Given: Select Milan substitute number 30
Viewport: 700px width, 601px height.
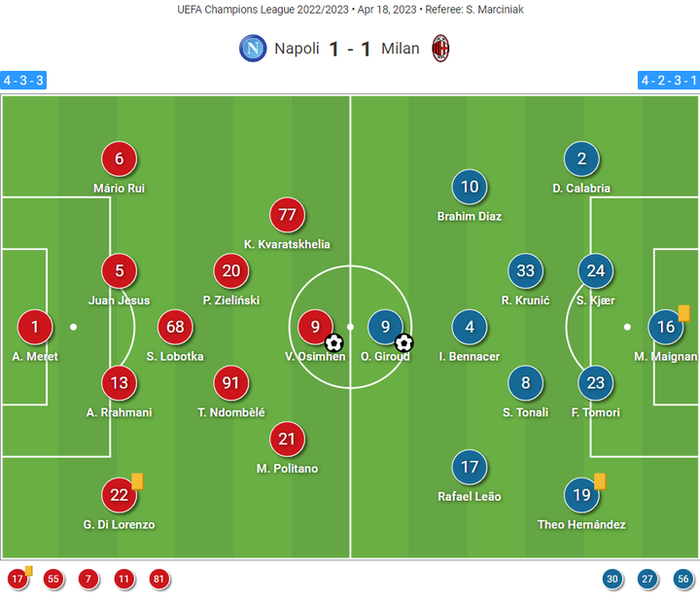Looking at the screenshot, I should coord(612,580).
